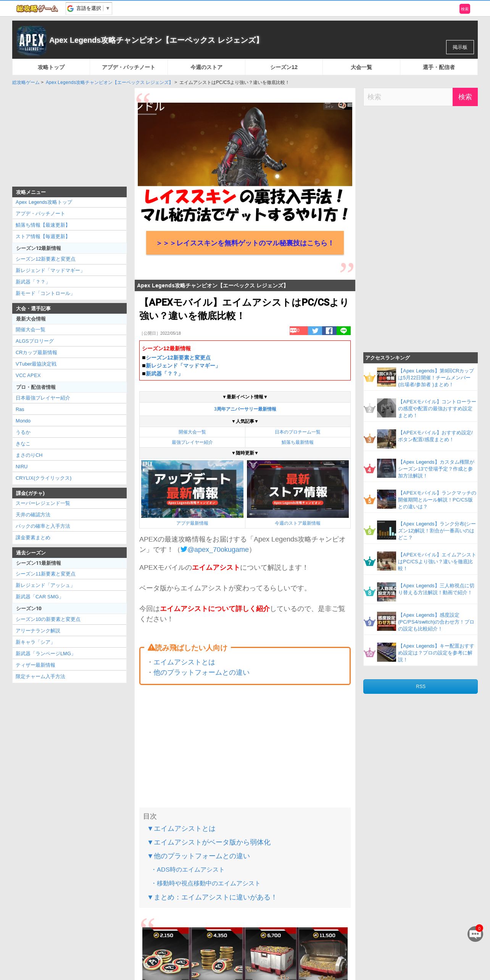Open アリーナランク解説 in left menu

[38, 631]
